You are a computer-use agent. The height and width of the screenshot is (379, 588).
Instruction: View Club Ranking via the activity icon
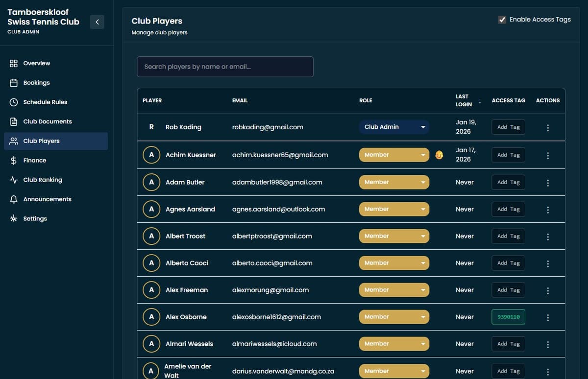[x=13, y=180]
